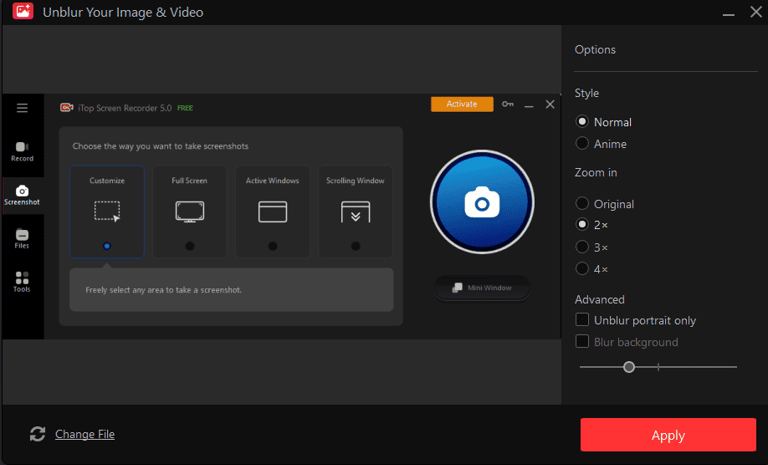Close the iTop Screen Recorder window
Screen dimensions: 768x465
point(550,104)
